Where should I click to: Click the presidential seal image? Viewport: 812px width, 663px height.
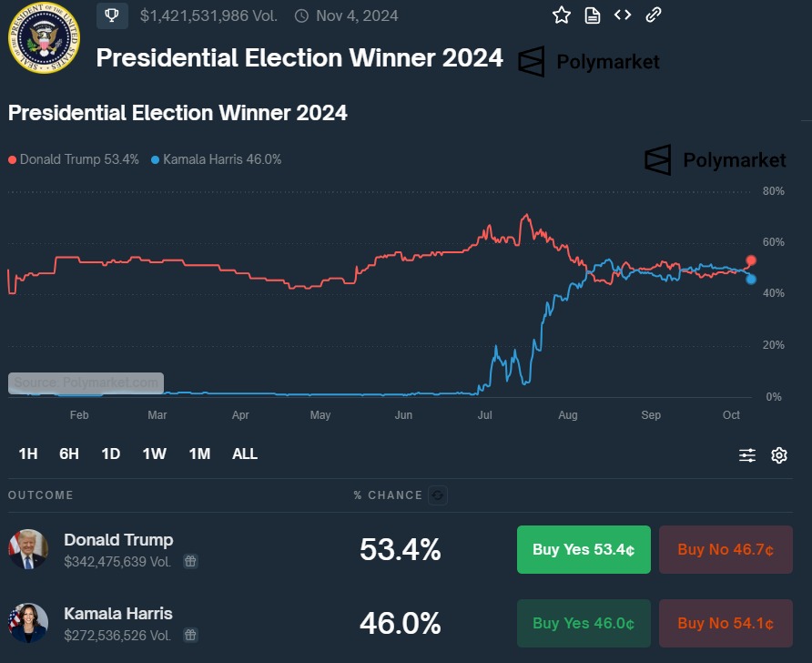click(44, 38)
